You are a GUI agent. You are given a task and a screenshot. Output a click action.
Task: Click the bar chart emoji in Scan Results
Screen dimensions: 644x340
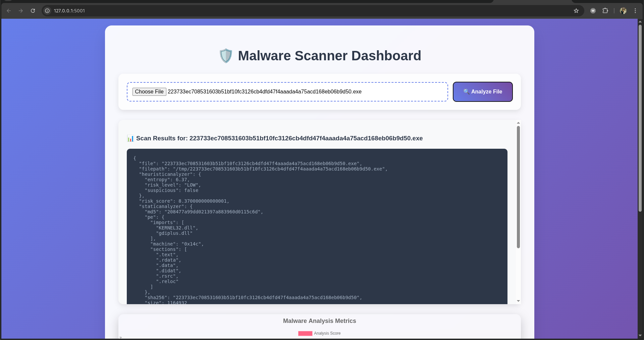(x=130, y=138)
